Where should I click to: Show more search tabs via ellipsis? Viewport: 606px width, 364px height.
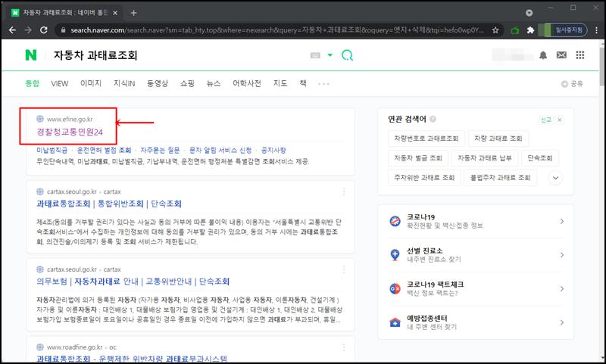323,84
